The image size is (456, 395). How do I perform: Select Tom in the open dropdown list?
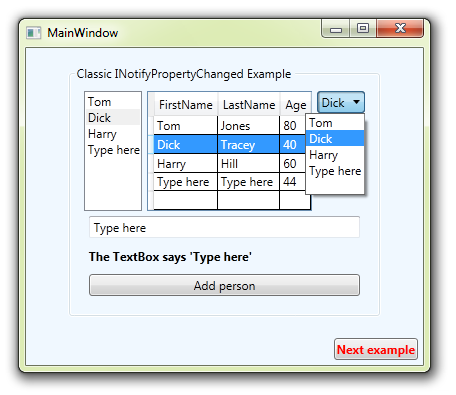coord(335,123)
